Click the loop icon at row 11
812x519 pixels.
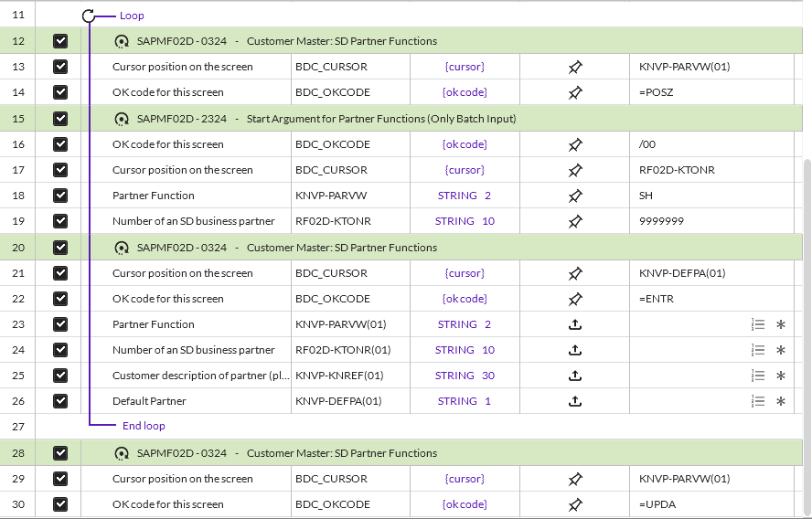pos(89,16)
